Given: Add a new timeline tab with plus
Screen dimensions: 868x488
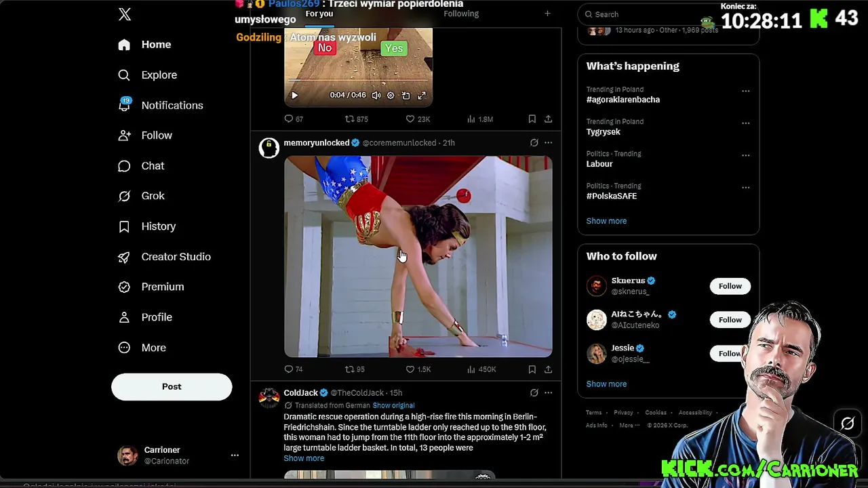Looking at the screenshot, I should coord(547,14).
